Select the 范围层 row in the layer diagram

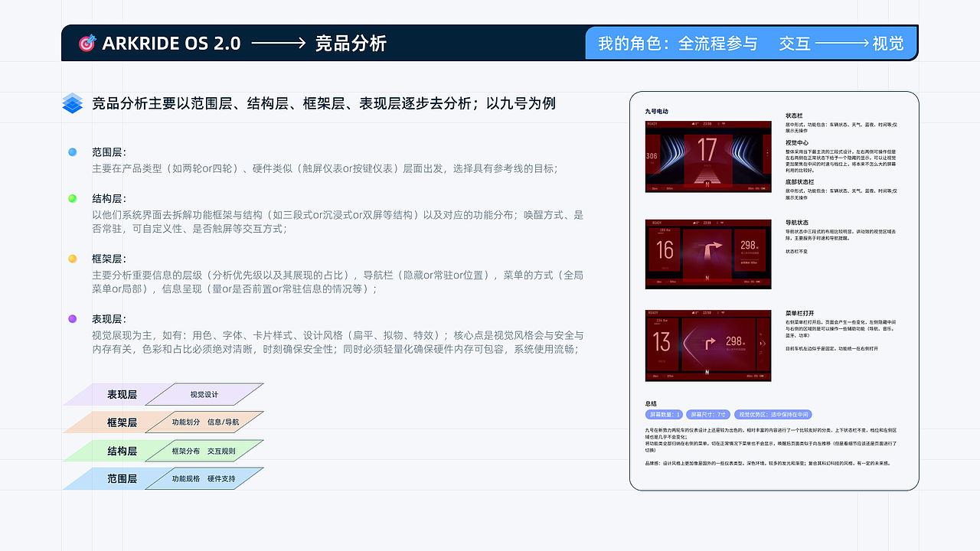point(122,479)
